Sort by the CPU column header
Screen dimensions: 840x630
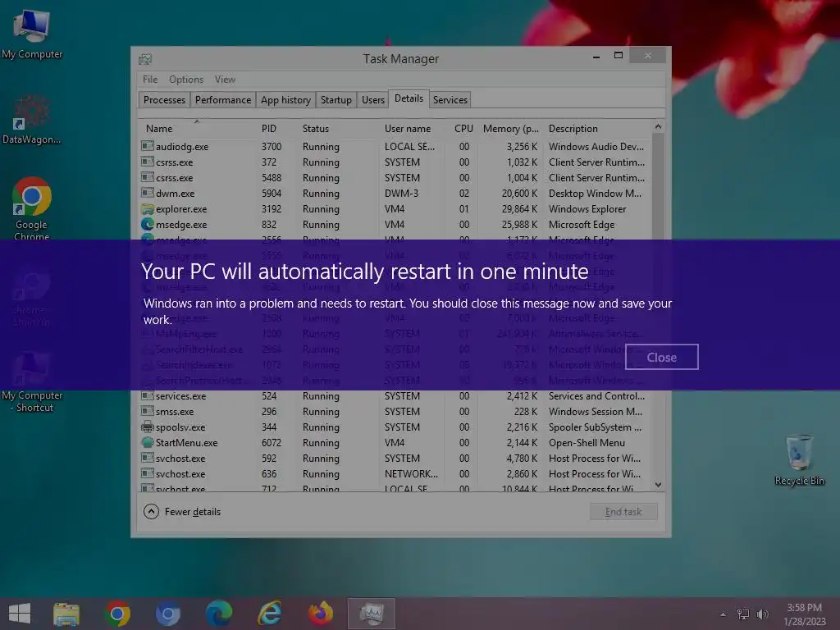(x=463, y=129)
